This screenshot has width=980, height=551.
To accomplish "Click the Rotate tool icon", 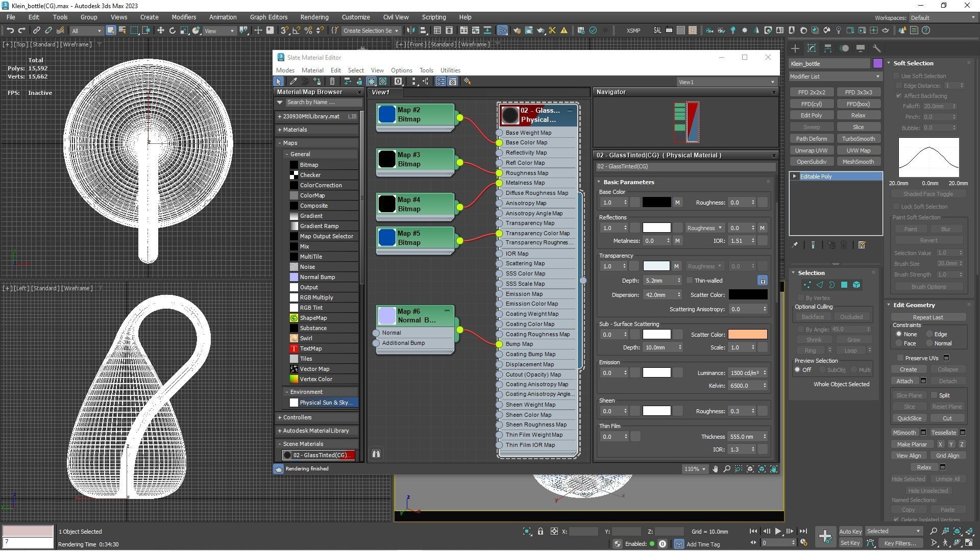I will (172, 31).
